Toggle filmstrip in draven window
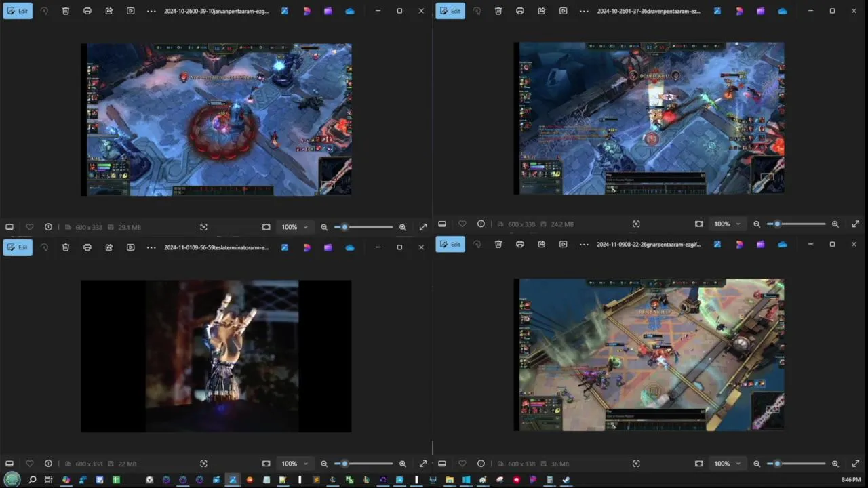 442,224
